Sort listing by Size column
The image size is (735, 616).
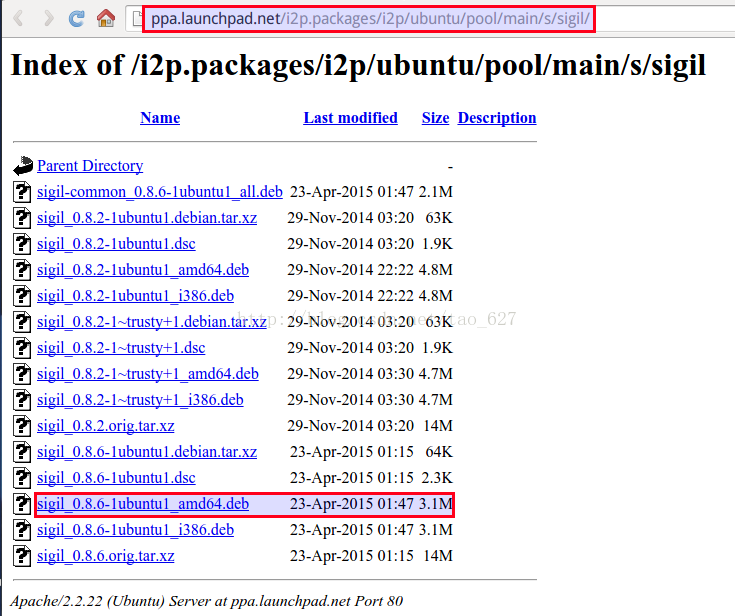tap(435, 118)
